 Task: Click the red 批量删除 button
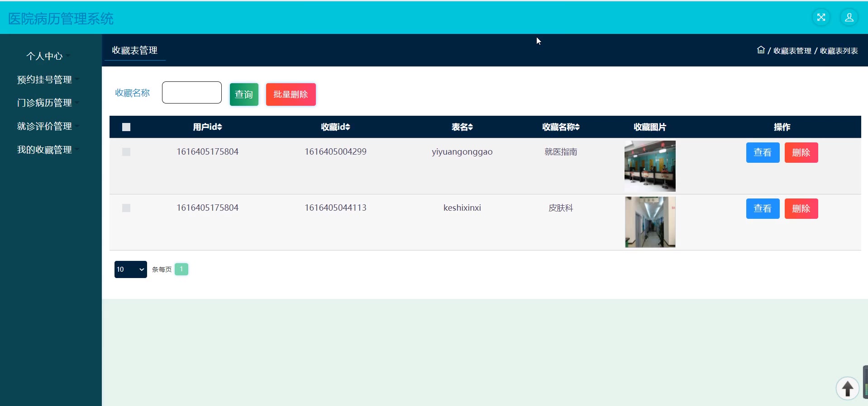tap(291, 94)
